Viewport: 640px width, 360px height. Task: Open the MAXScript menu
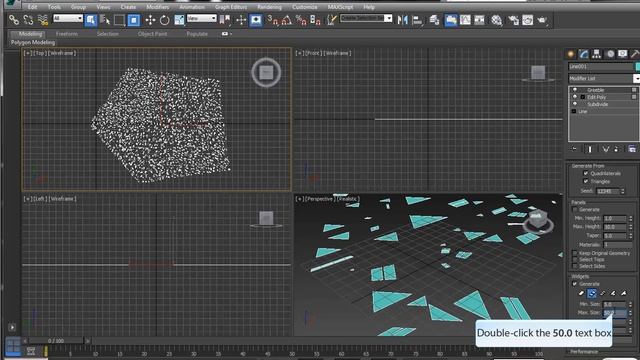coord(340,7)
